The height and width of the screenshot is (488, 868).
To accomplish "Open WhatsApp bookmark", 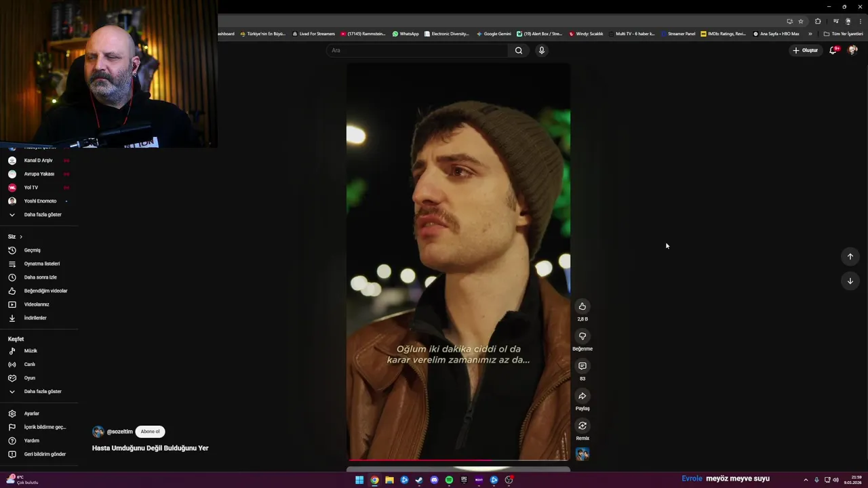I will (406, 34).
